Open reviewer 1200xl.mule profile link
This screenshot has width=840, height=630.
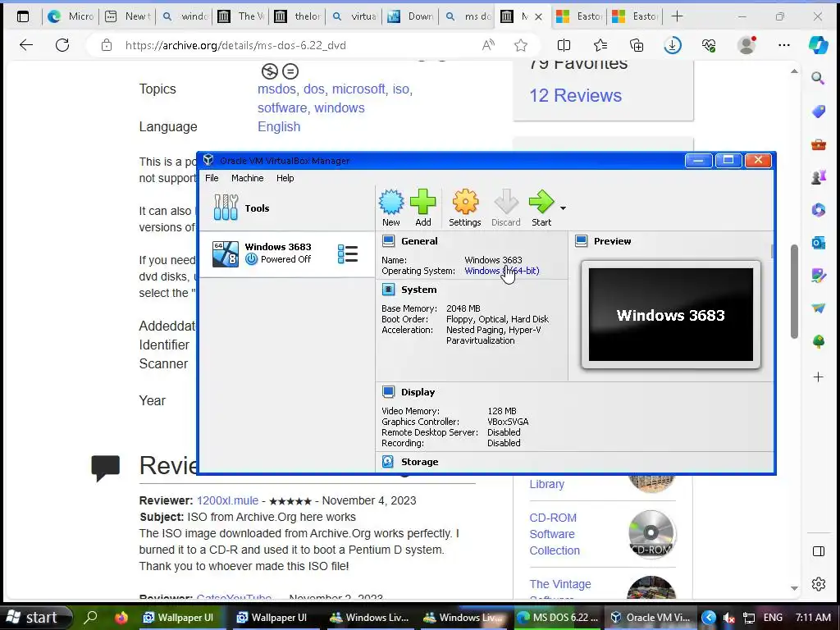(x=227, y=500)
